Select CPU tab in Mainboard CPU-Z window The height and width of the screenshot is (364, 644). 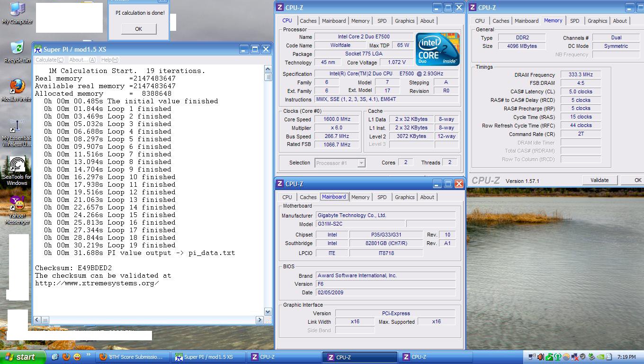click(x=287, y=197)
